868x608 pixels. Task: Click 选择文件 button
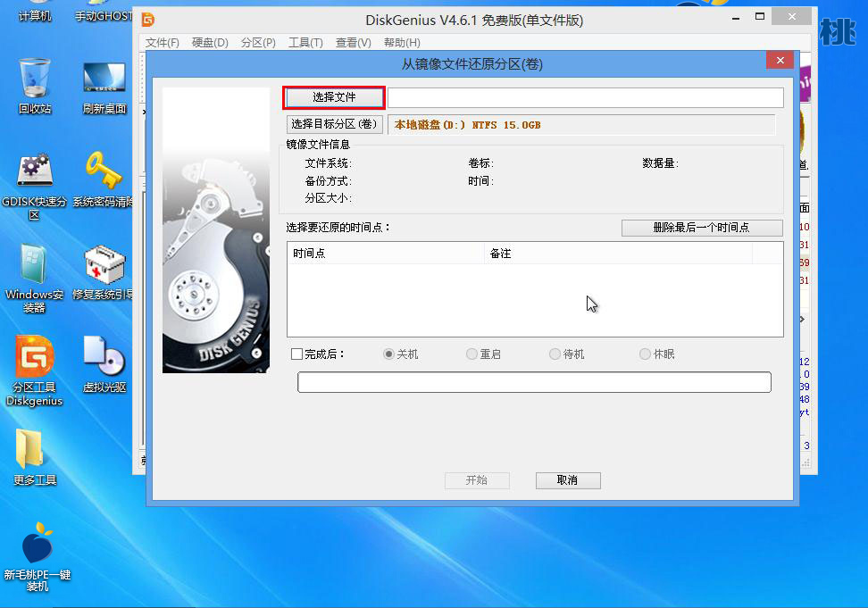click(334, 97)
